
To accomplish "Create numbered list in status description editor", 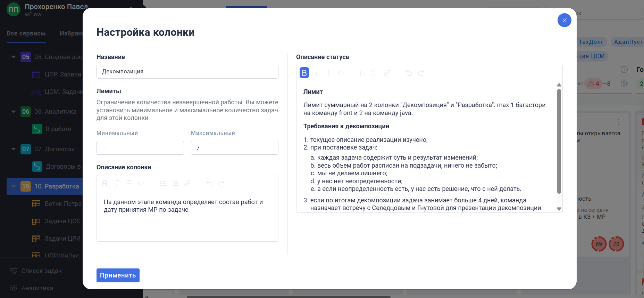I will [x=375, y=73].
